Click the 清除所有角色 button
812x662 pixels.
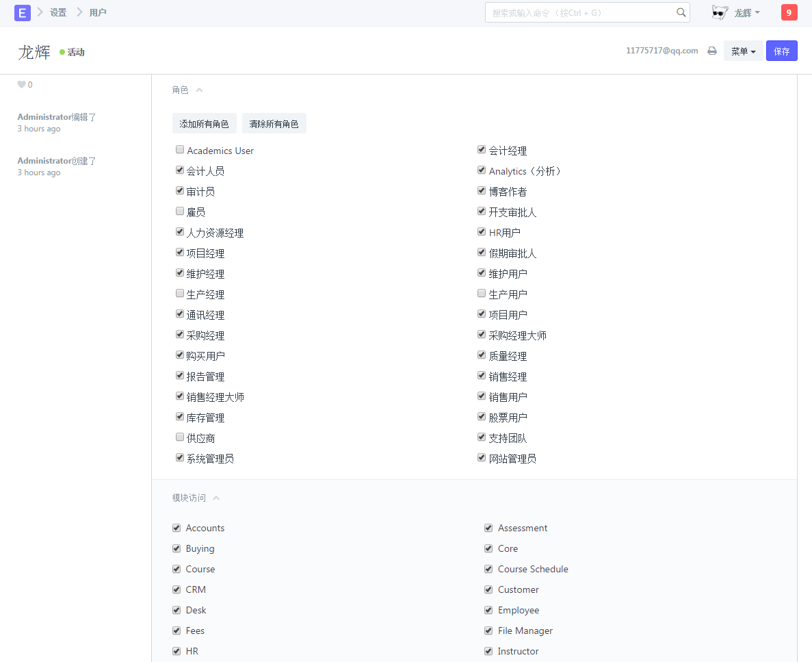tap(274, 124)
